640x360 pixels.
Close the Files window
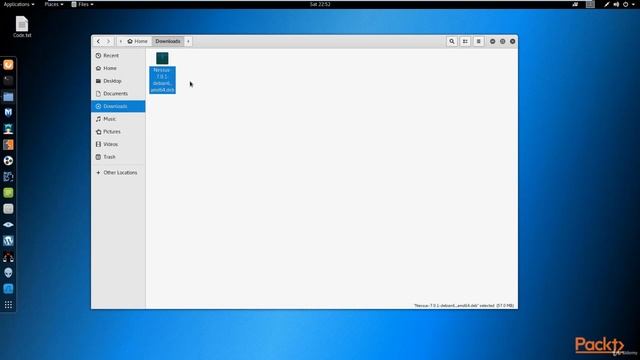pos(513,41)
